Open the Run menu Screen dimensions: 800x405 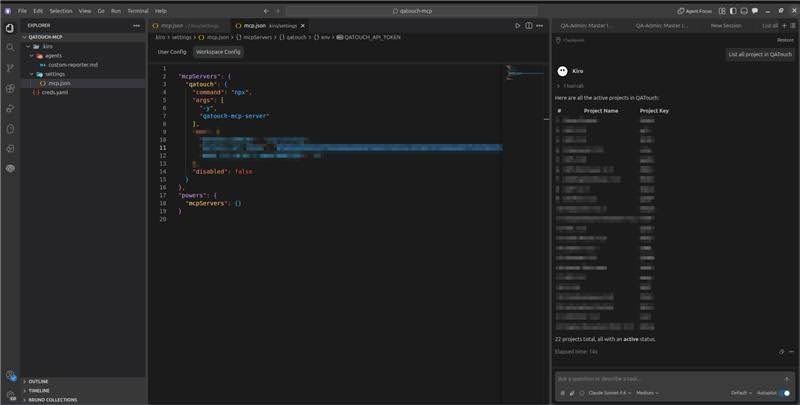pyautogui.click(x=116, y=11)
